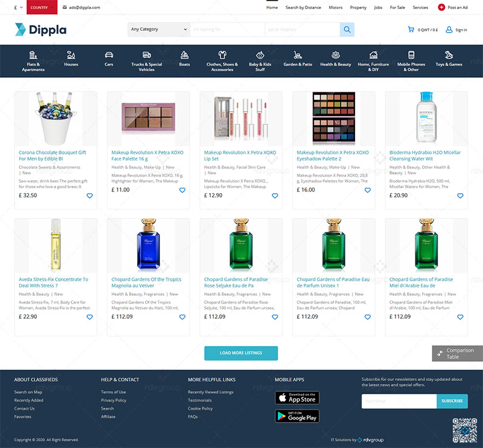Open the For Sale menu item
This screenshot has width=483, height=448.
[x=397, y=7]
